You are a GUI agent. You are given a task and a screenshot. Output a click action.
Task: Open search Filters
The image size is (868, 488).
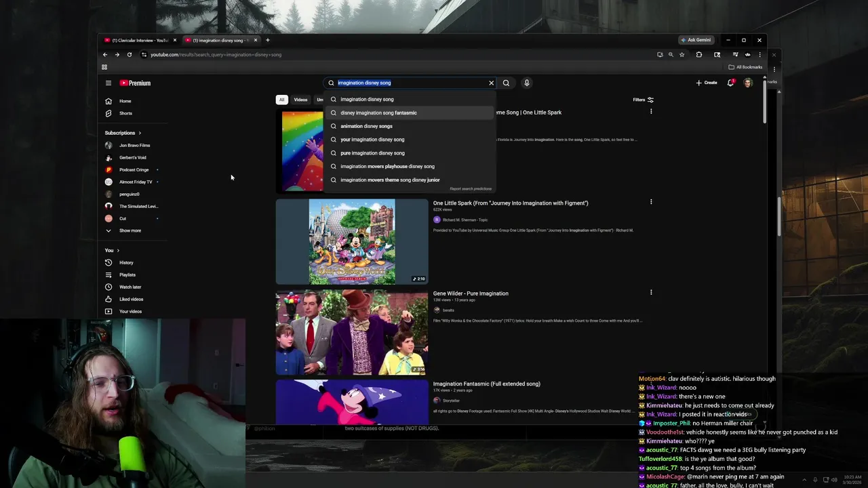click(643, 100)
